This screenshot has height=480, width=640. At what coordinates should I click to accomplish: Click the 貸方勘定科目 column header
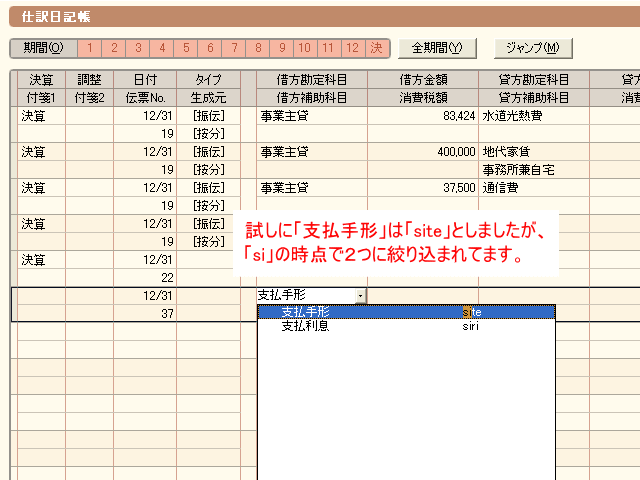(534, 80)
